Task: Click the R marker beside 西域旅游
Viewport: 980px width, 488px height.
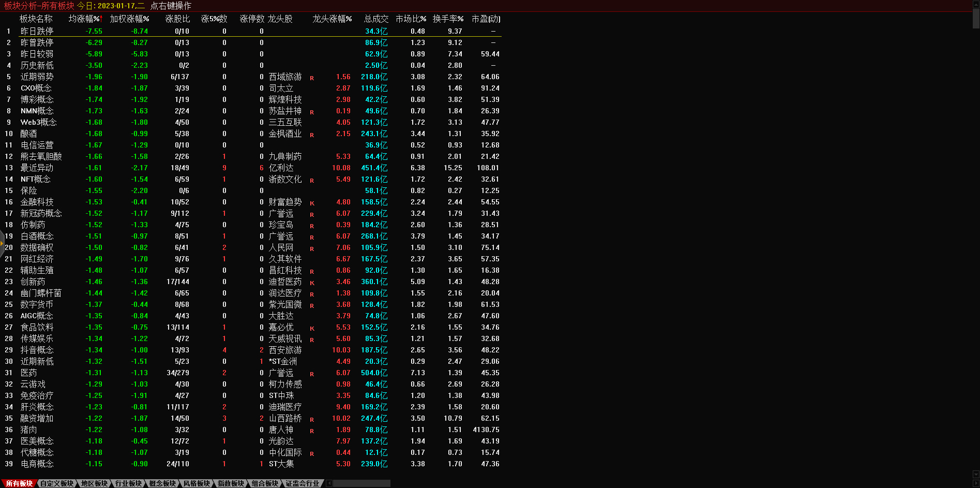Action: click(x=312, y=78)
